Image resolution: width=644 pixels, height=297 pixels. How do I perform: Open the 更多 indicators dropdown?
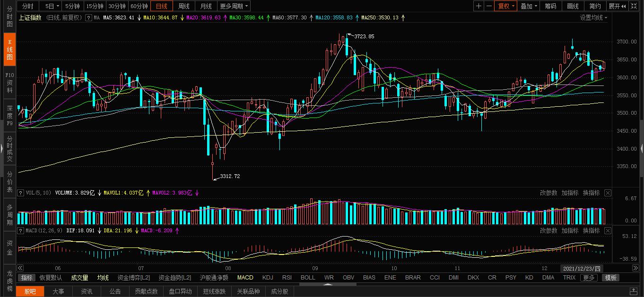click(x=589, y=278)
